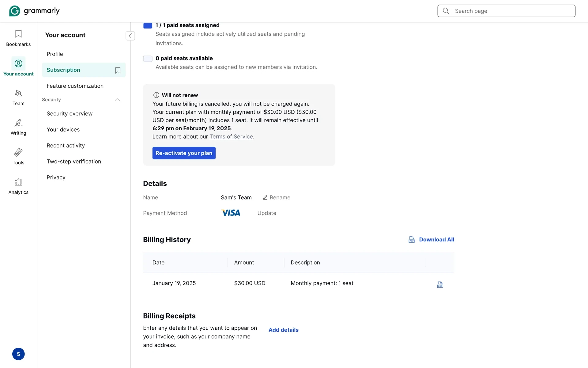Open the Bookmarks sidebar icon
The width and height of the screenshot is (588, 368).
click(x=18, y=34)
